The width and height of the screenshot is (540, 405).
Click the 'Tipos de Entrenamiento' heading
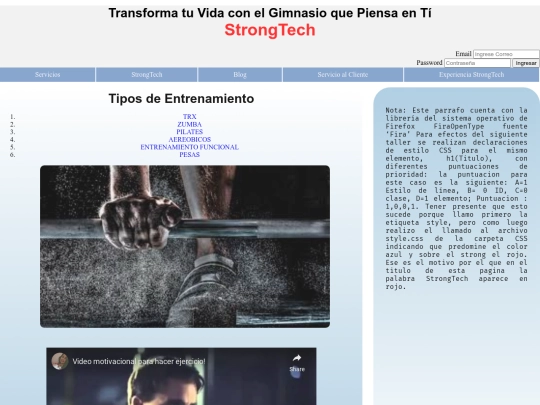tap(181, 98)
